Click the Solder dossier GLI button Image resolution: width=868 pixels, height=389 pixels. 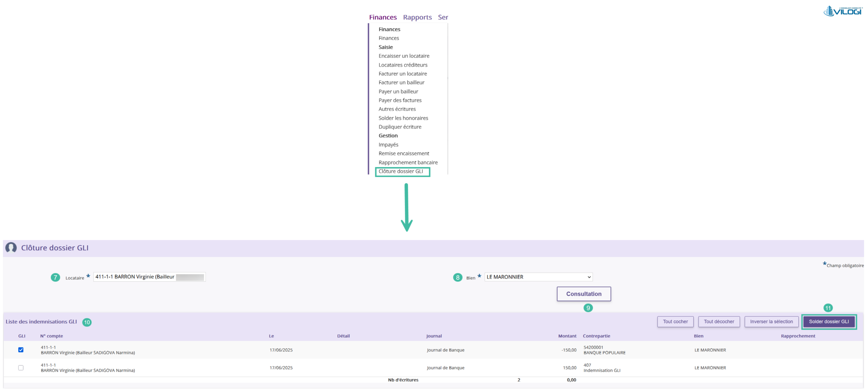[x=829, y=322]
